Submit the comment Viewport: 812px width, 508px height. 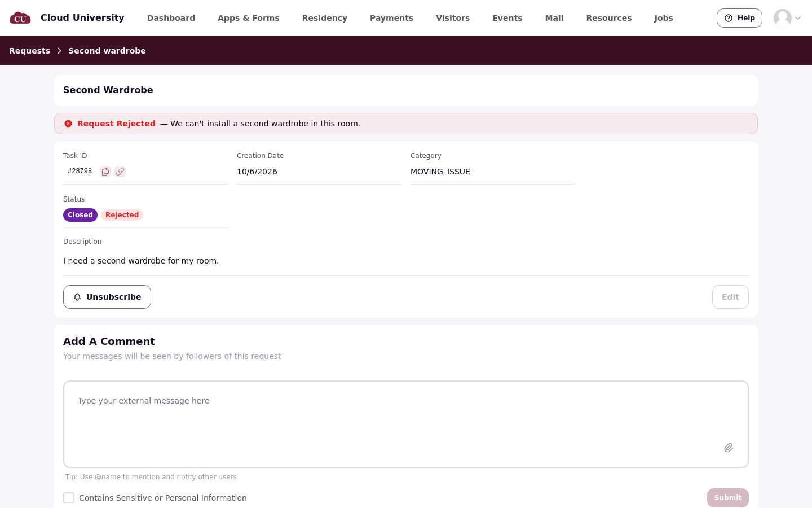pyautogui.click(x=728, y=498)
